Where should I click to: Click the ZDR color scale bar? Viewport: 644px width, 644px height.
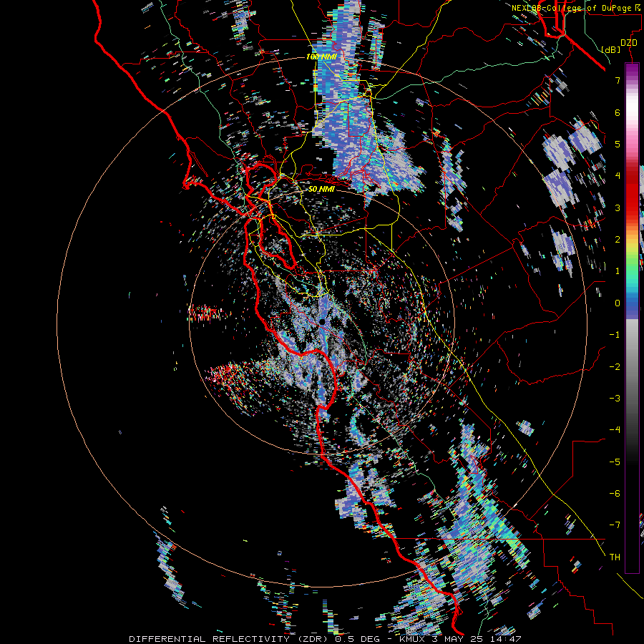click(x=632, y=318)
